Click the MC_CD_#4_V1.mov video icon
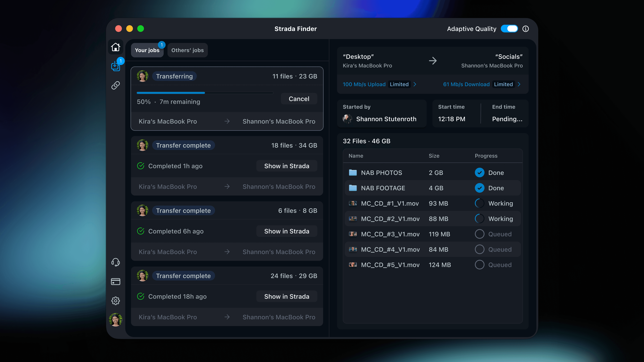Viewport: 644px width, 362px height. (353, 249)
